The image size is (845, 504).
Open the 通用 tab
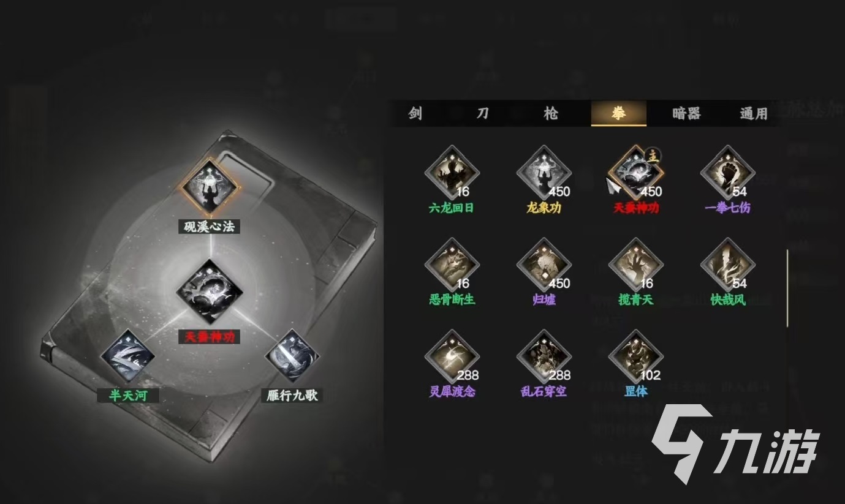click(x=754, y=113)
